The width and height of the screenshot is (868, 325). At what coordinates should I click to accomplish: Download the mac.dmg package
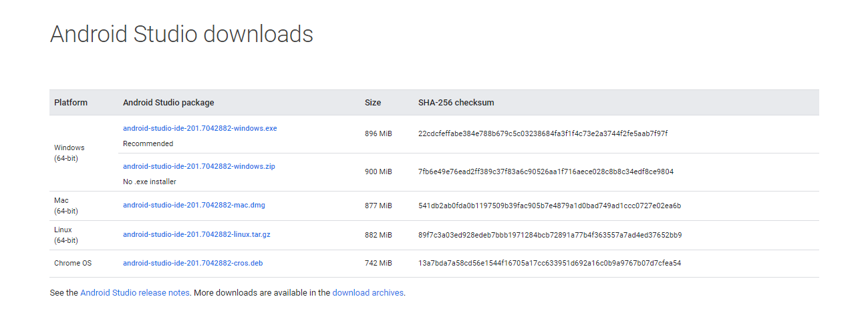point(194,205)
